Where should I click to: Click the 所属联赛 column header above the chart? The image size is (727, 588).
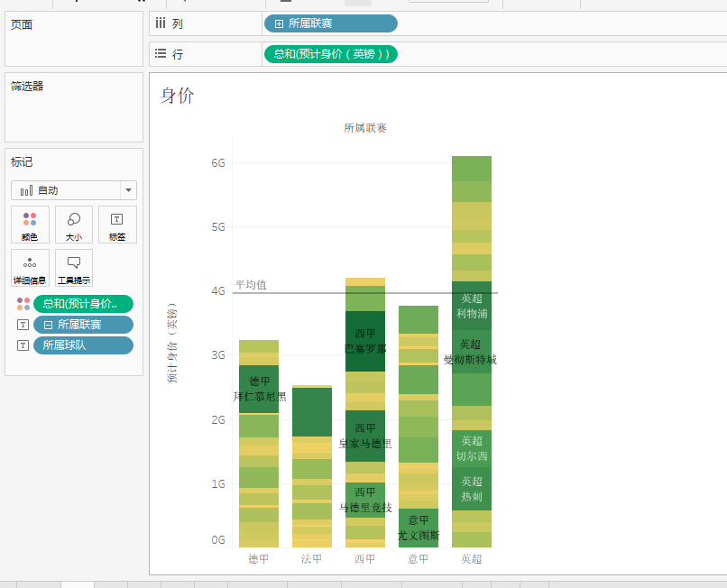[365, 128]
